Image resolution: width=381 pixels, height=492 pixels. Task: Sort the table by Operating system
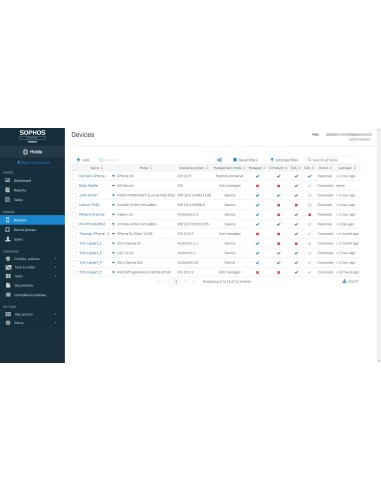[x=194, y=168]
